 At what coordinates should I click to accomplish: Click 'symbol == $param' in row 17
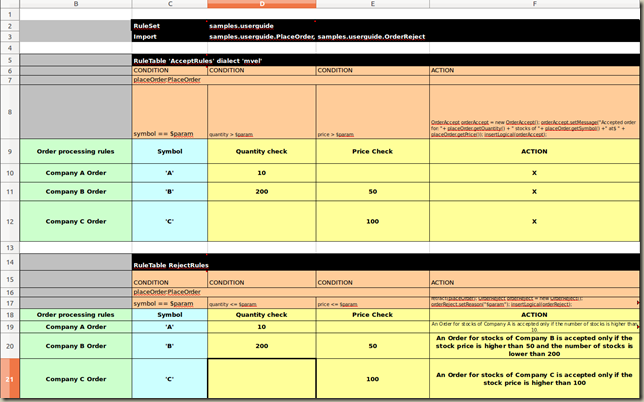tap(170, 303)
